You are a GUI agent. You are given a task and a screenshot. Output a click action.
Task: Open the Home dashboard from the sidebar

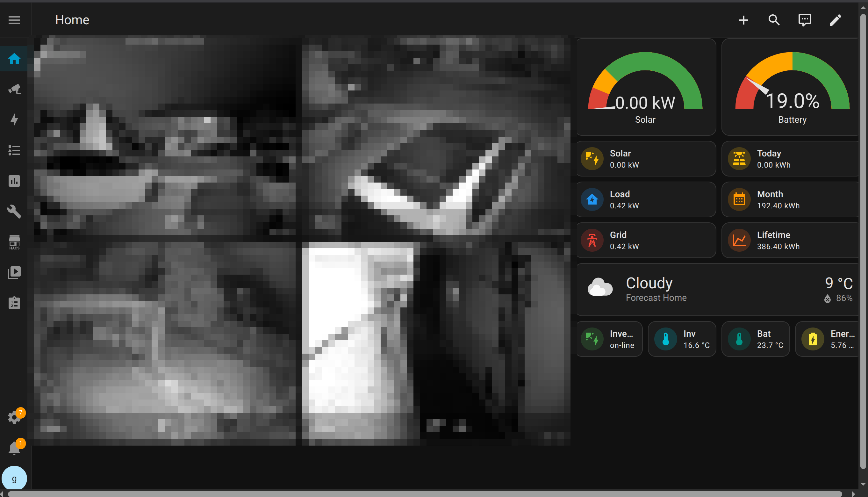[x=14, y=58]
